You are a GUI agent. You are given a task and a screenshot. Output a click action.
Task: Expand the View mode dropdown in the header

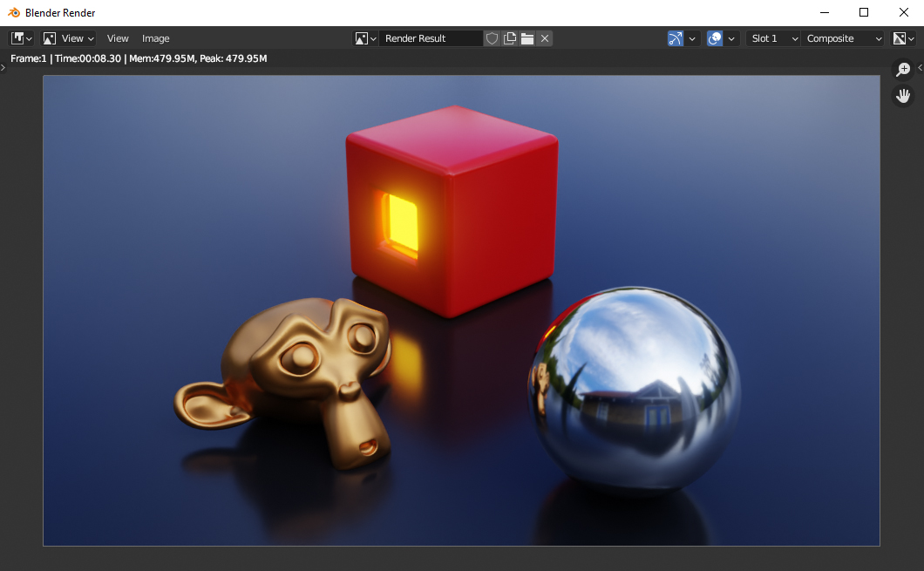74,37
